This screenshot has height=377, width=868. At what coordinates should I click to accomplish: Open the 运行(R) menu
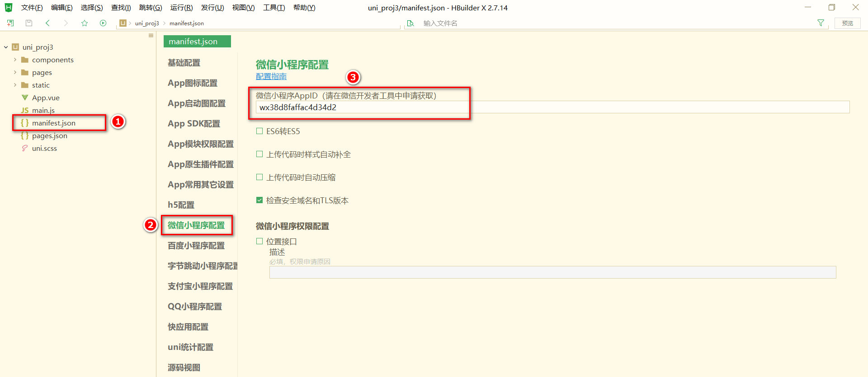click(181, 8)
